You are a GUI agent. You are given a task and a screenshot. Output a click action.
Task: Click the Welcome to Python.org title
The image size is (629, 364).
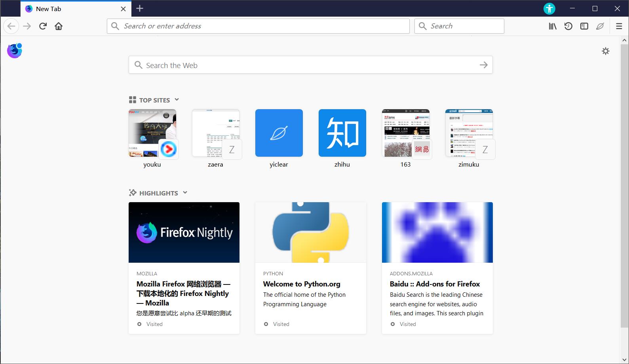(302, 284)
